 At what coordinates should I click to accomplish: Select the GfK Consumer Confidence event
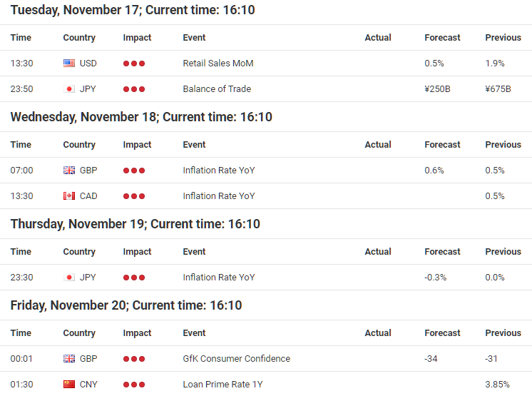click(x=237, y=359)
